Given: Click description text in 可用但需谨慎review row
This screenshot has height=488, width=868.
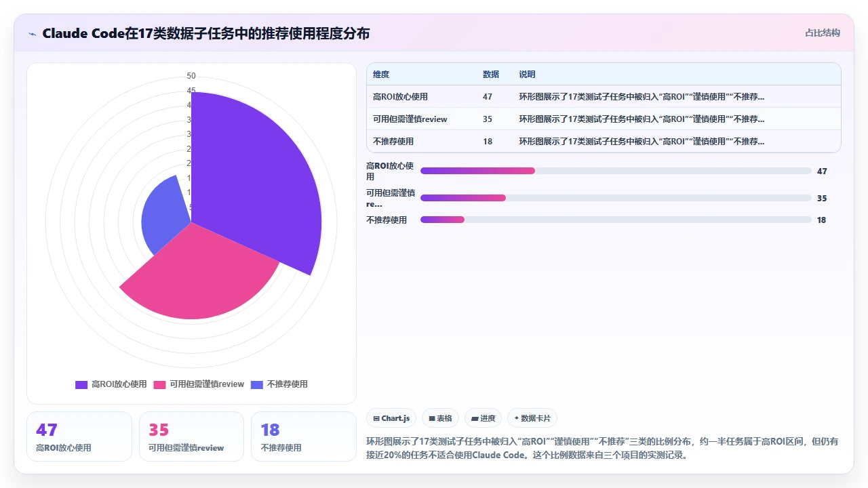Looking at the screenshot, I should click(642, 119).
